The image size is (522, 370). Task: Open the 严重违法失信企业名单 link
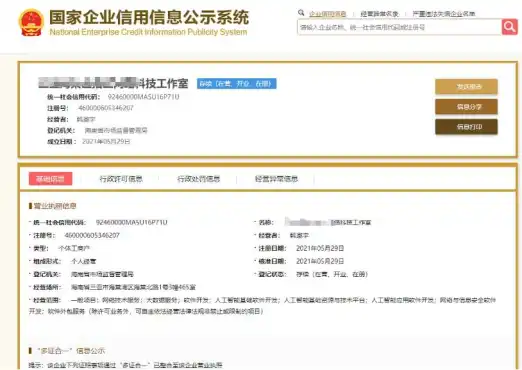(x=444, y=14)
